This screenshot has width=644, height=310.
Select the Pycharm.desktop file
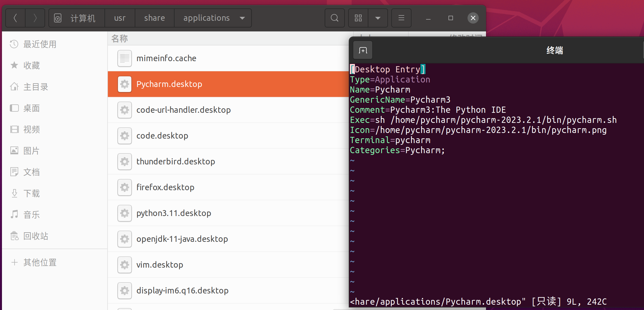[169, 84]
